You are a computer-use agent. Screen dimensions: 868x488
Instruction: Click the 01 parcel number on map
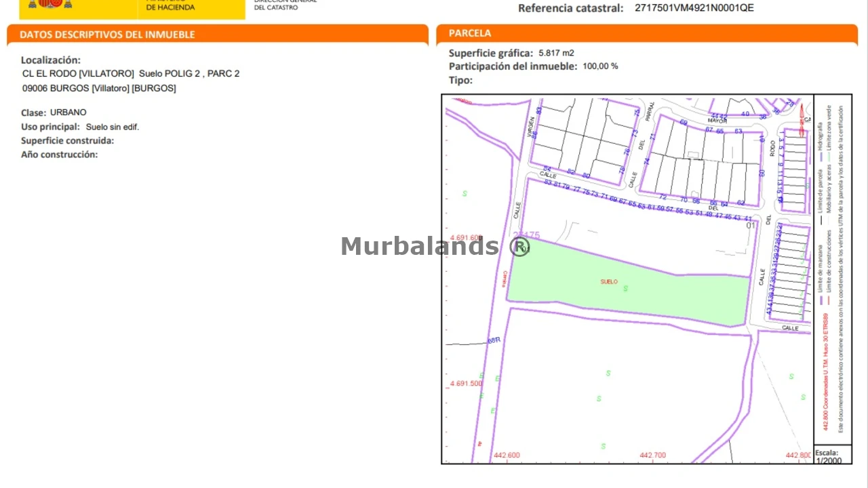click(751, 226)
